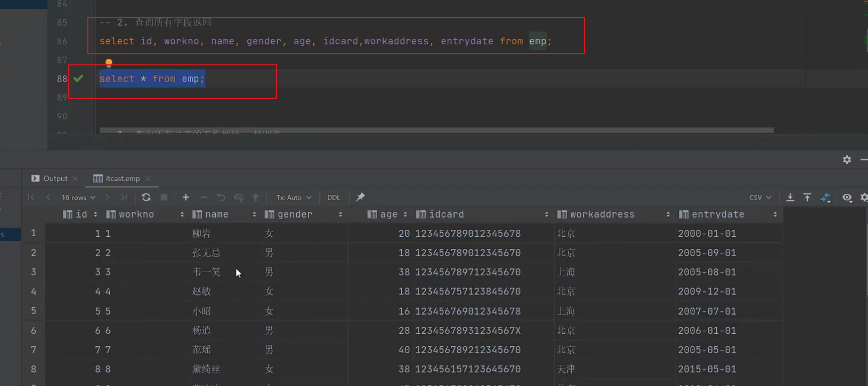
Task: Open the CSV export format dropdown
Action: (760, 198)
